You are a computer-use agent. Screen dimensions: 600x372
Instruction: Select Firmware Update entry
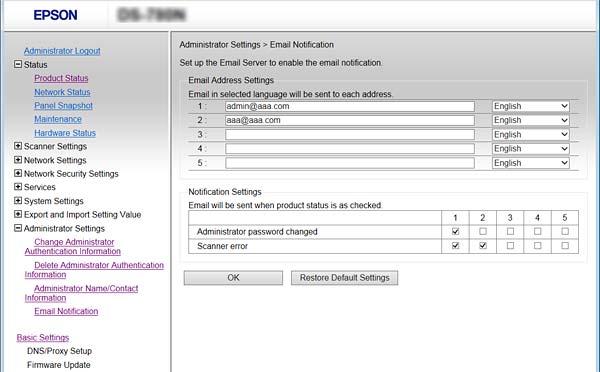click(59, 365)
